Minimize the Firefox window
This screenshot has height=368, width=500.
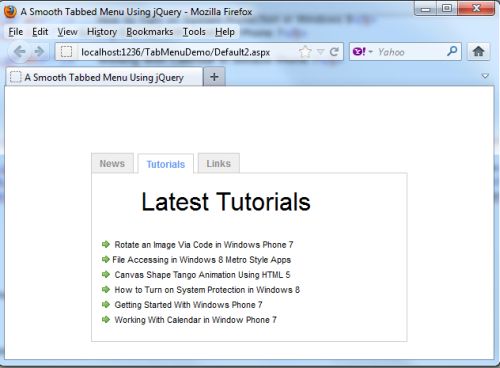click(426, 9)
